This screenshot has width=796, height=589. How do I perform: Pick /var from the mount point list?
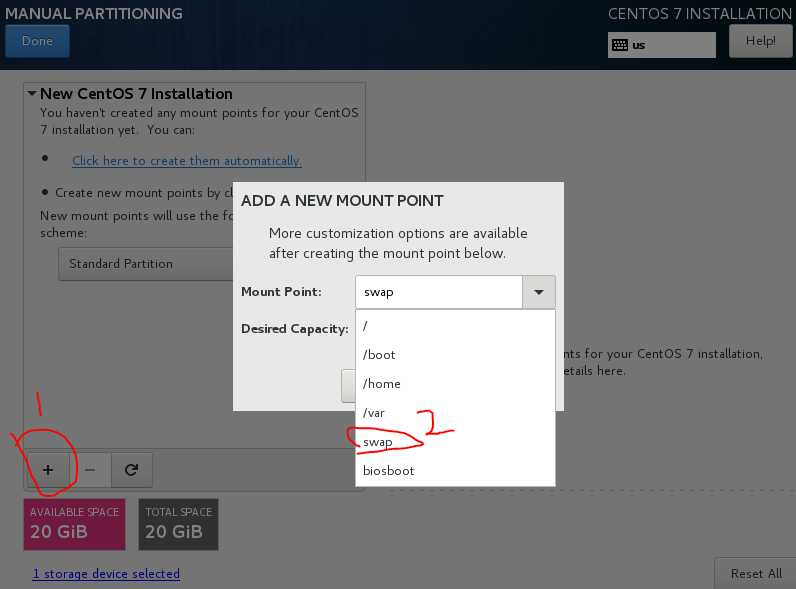(x=455, y=413)
